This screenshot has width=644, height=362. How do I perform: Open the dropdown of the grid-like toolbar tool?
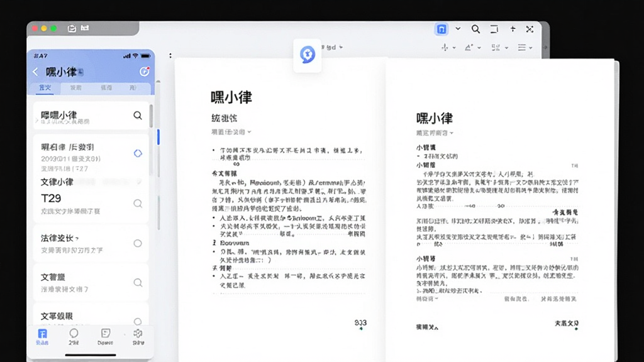[506, 48]
